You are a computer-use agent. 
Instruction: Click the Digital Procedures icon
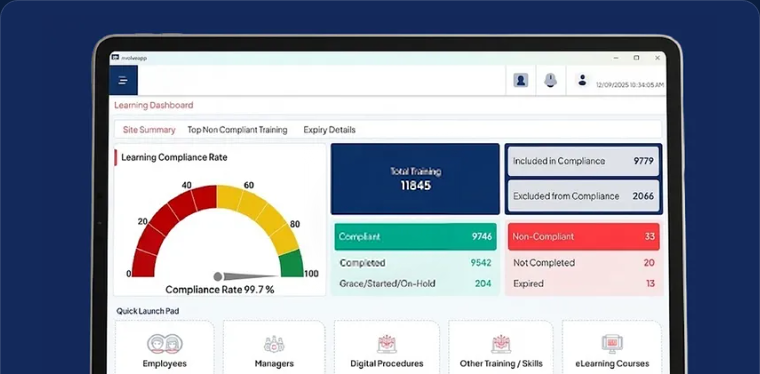pyautogui.click(x=387, y=344)
